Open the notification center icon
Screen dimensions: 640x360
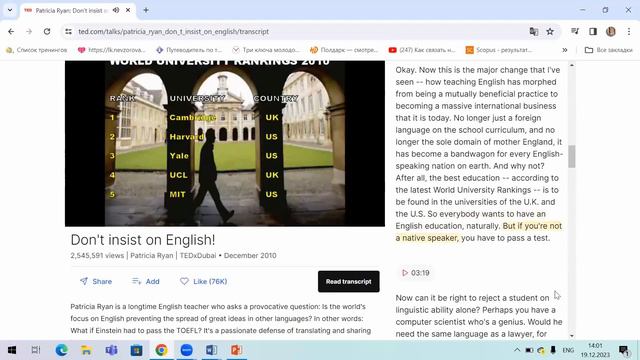(x=624, y=350)
